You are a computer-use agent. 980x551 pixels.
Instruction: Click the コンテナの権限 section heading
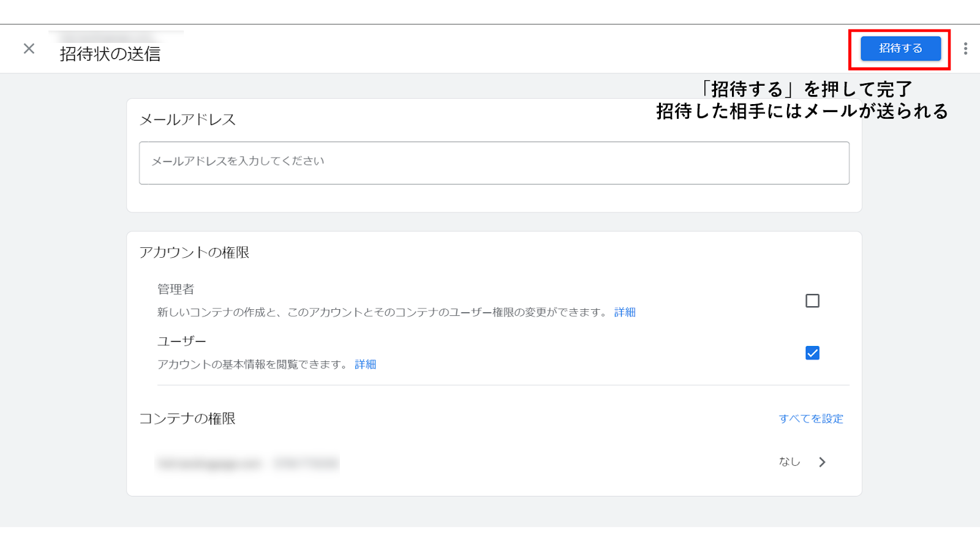click(x=187, y=418)
